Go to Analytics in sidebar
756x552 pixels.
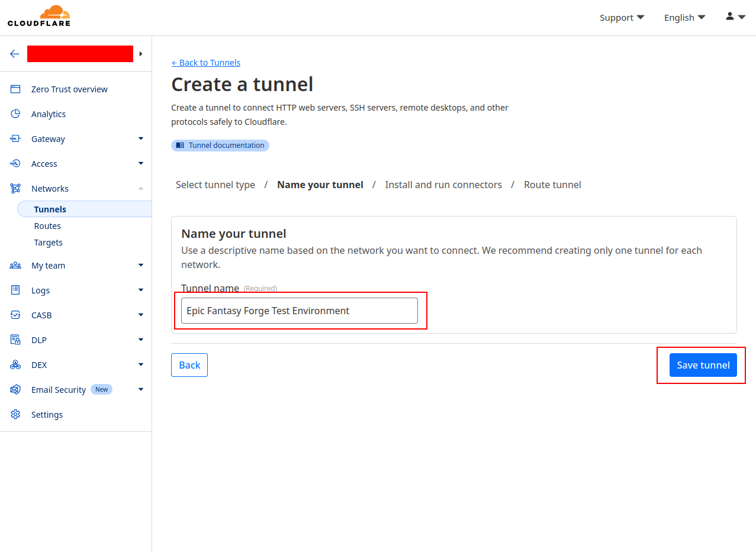(x=49, y=114)
